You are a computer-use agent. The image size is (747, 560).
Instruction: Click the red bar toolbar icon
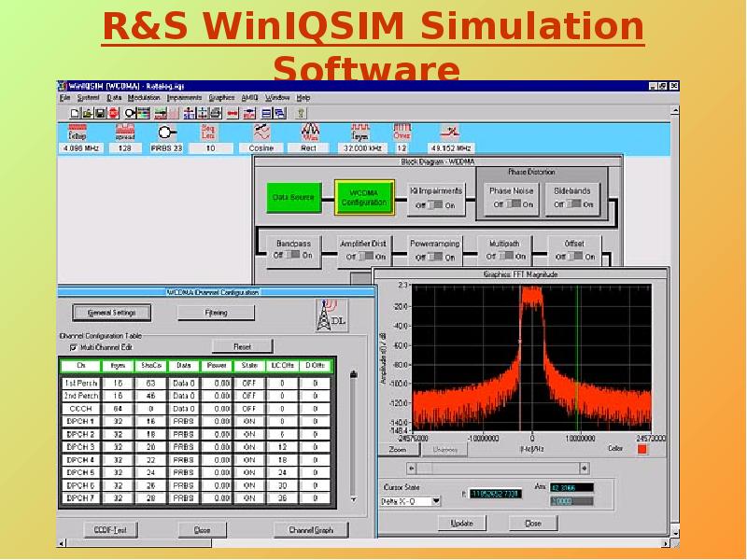233,113
